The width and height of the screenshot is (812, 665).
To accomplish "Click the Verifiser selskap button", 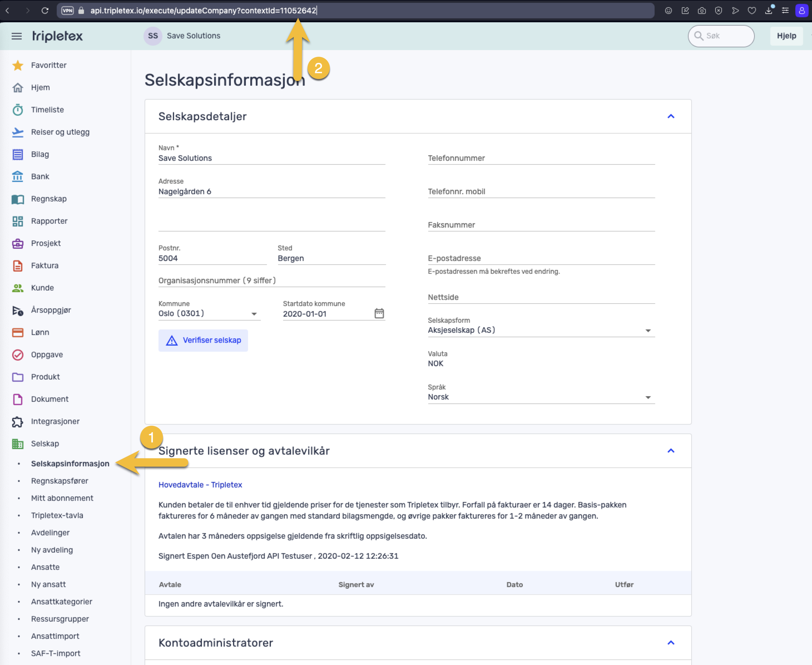I will [x=203, y=340].
